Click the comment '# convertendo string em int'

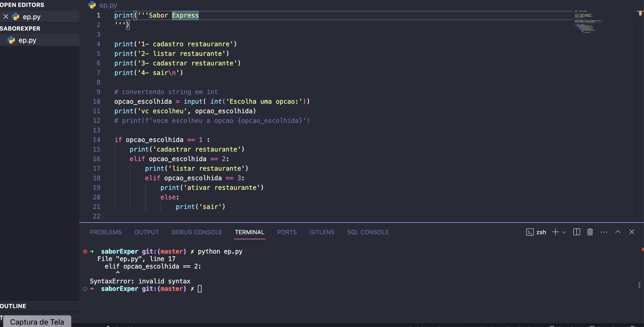click(166, 92)
